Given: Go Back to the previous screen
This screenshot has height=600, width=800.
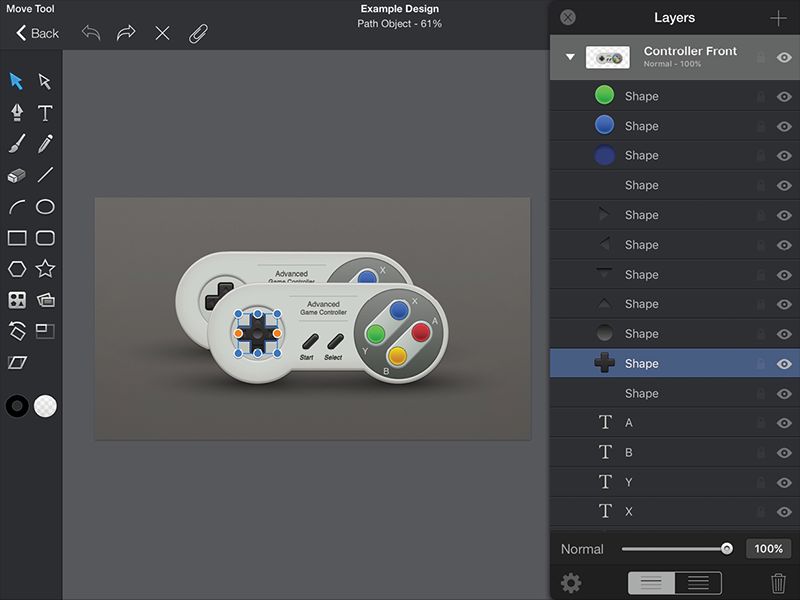Looking at the screenshot, I should point(37,33).
